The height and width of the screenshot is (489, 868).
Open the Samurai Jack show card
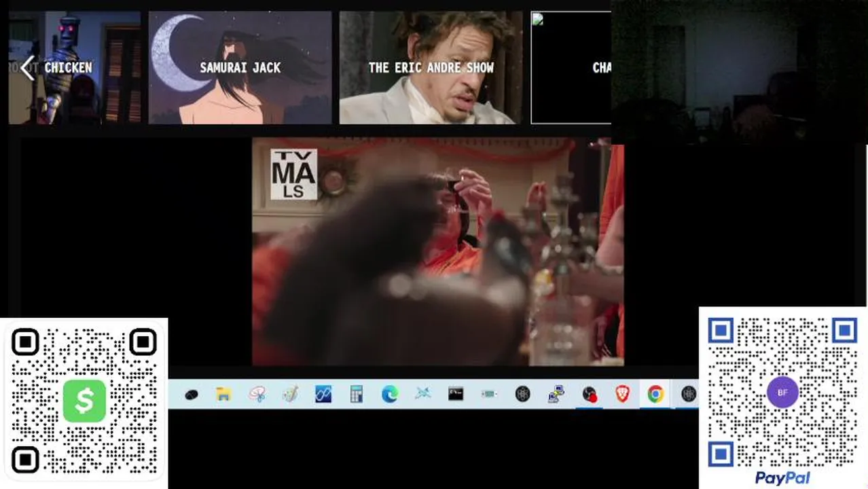(x=240, y=68)
